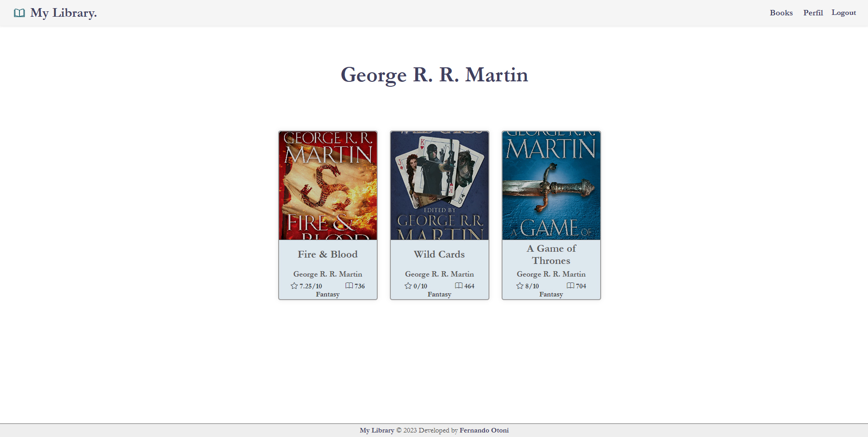
Task: Open the Wild Cards cover image
Action: pyautogui.click(x=439, y=185)
